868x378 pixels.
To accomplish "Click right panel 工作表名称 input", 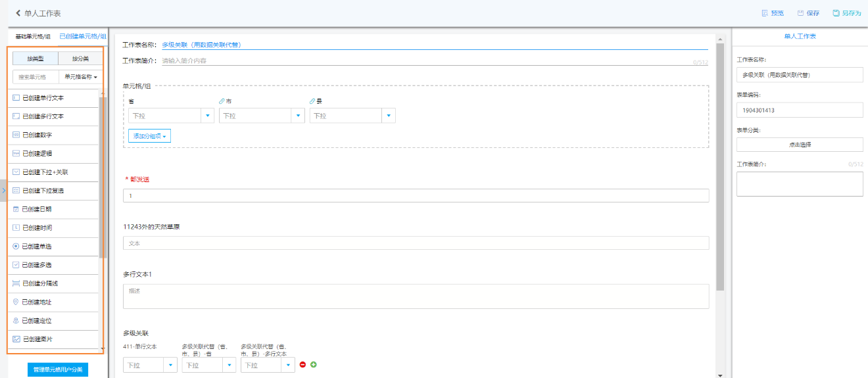I will pyautogui.click(x=800, y=75).
